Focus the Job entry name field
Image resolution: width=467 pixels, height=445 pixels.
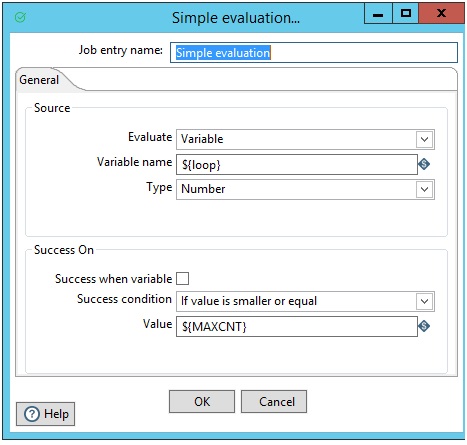click(314, 52)
